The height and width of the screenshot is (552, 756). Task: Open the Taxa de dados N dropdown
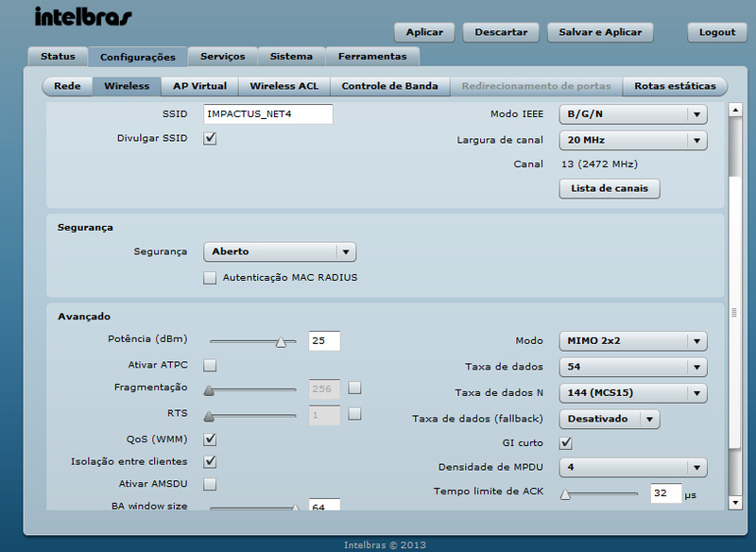(x=633, y=393)
